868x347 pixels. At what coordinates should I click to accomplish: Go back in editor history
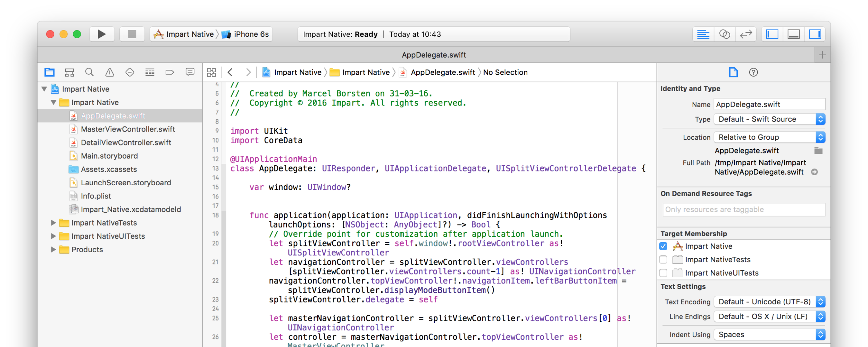(x=230, y=72)
